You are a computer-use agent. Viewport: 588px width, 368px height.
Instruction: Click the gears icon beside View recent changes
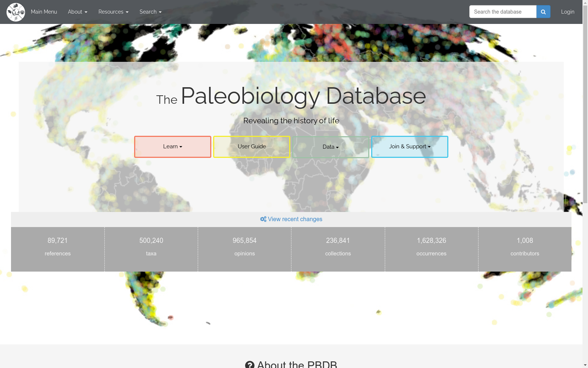click(263, 219)
